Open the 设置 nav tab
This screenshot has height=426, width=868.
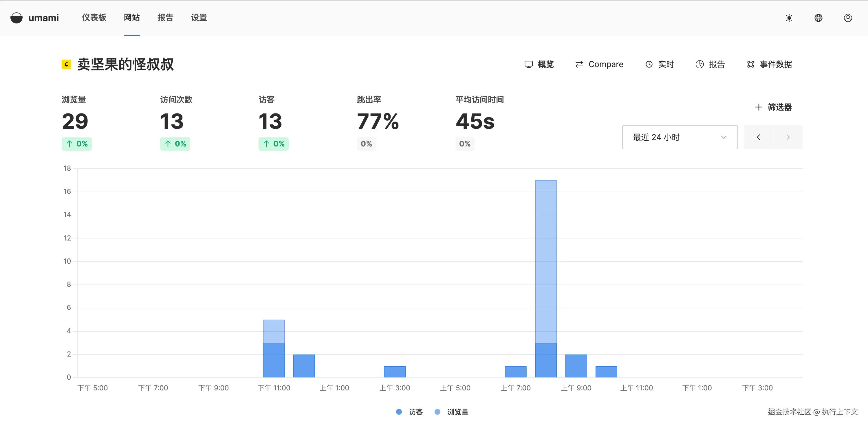click(199, 18)
